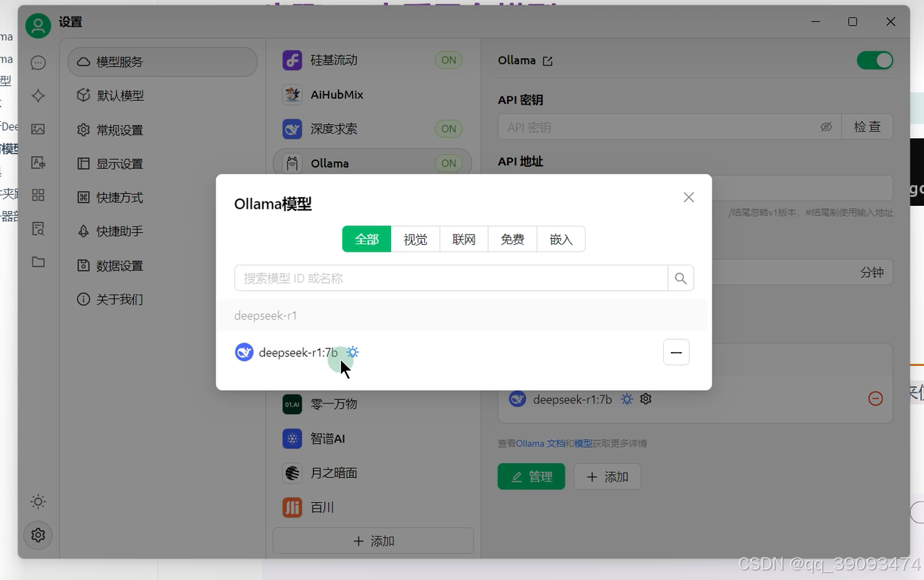Open settings gear in the sidebar

click(x=38, y=535)
